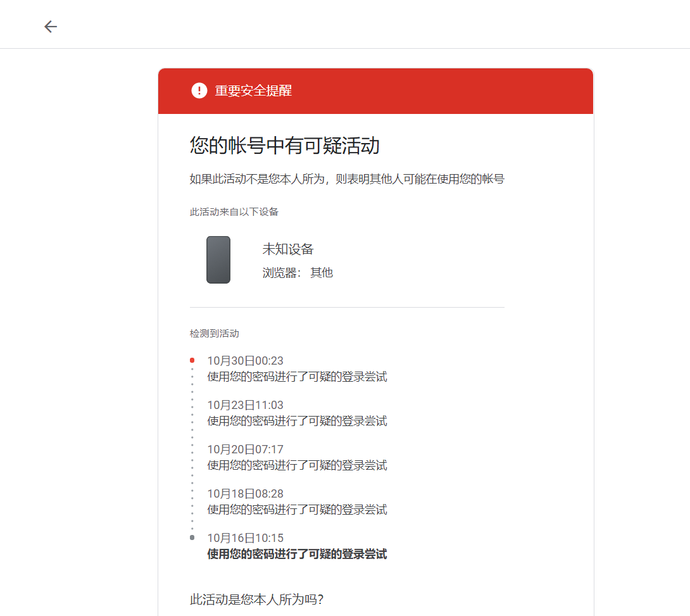Viewport: 690px width, 616px height.
Task: Click the login attempt description under 10月20日07:17
Action: [297, 465]
